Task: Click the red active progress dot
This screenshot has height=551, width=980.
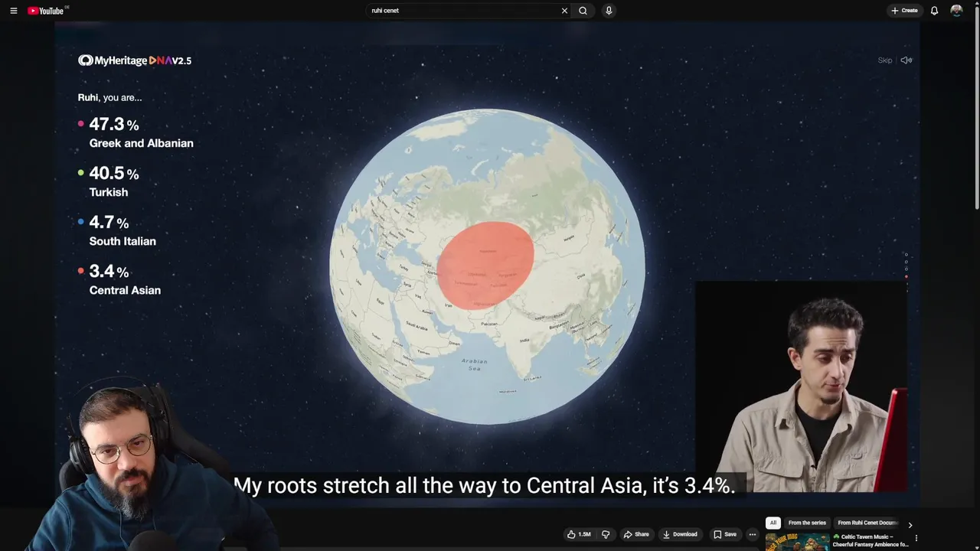Action: point(906,278)
